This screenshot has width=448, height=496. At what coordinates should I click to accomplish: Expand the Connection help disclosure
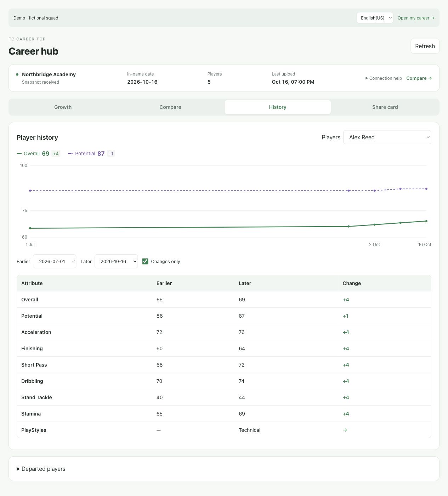click(384, 78)
